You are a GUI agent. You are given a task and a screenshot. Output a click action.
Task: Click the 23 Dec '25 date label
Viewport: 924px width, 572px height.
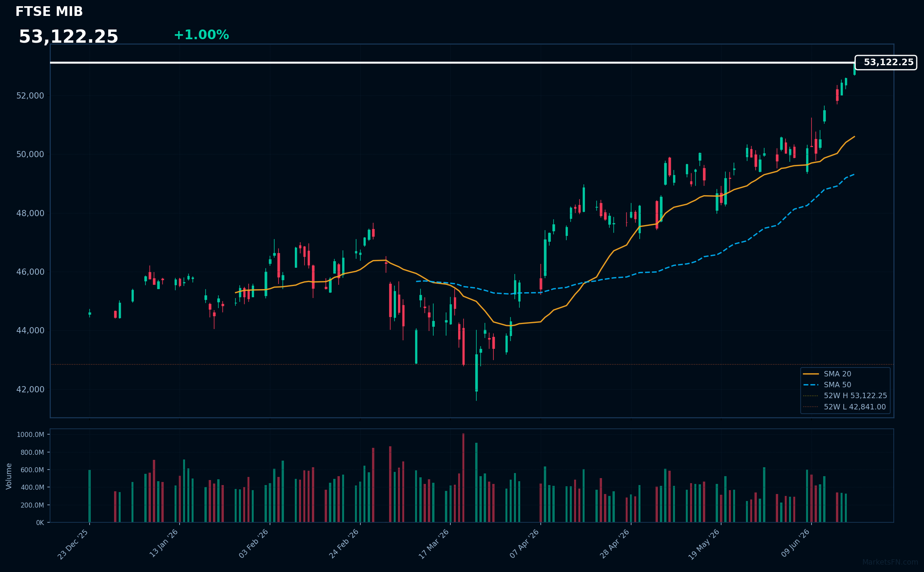point(73,544)
